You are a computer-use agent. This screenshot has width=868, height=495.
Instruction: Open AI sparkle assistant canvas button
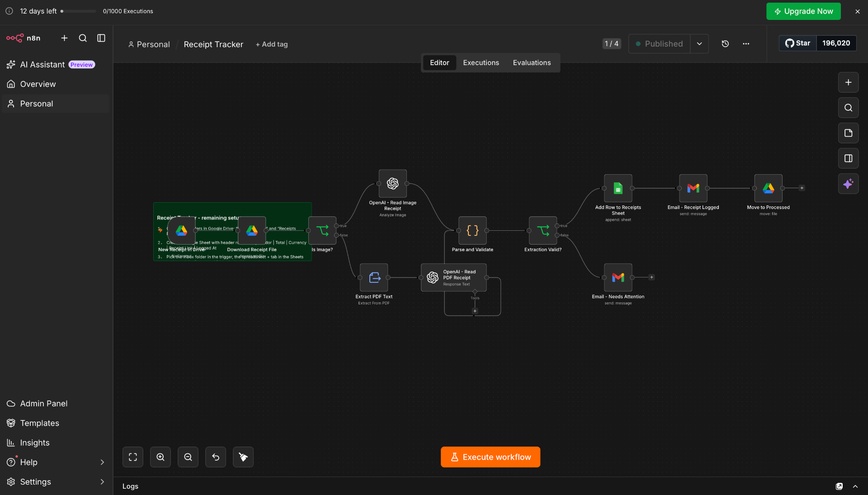(849, 184)
